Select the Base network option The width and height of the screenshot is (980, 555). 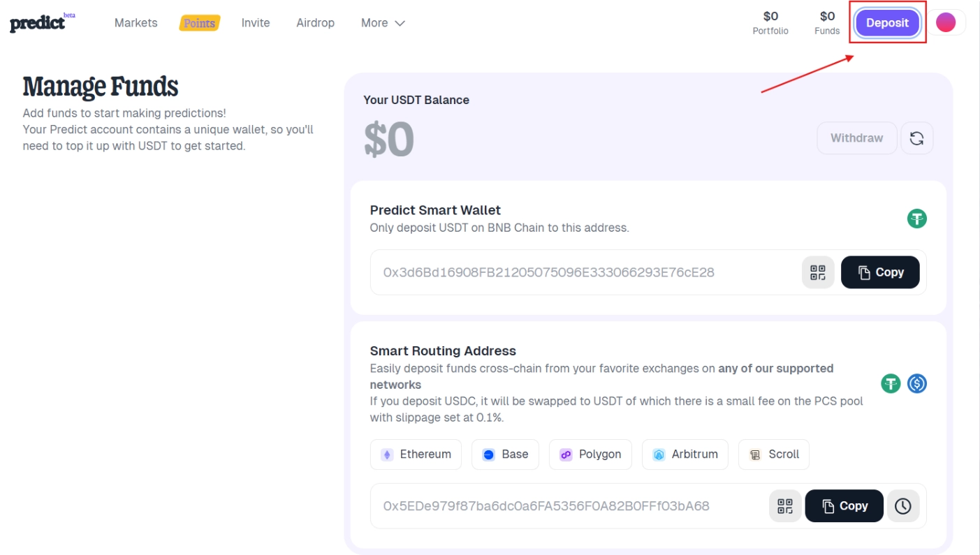tap(505, 454)
